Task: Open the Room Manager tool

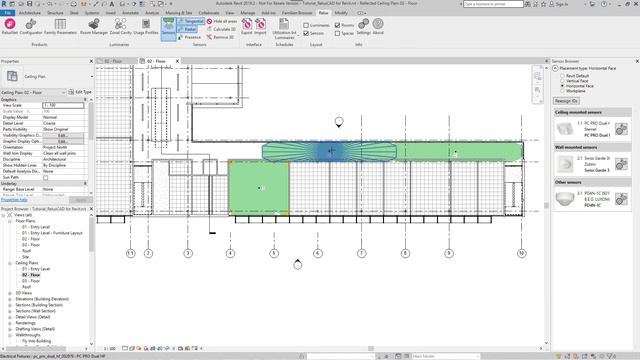Action: tap(93, 26)
